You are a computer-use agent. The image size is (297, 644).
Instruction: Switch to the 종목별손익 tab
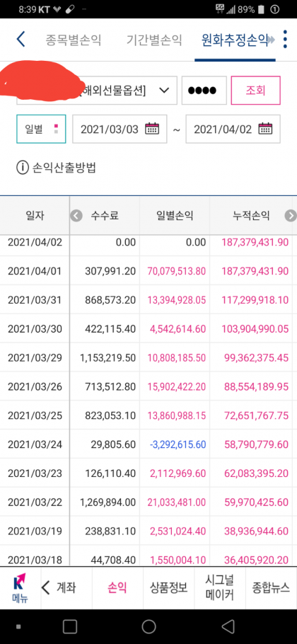point(73,40)
